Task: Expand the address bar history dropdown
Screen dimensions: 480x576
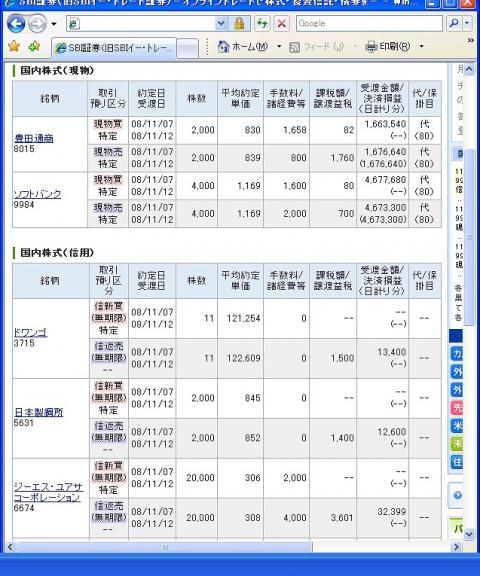Action: [221, 24]
